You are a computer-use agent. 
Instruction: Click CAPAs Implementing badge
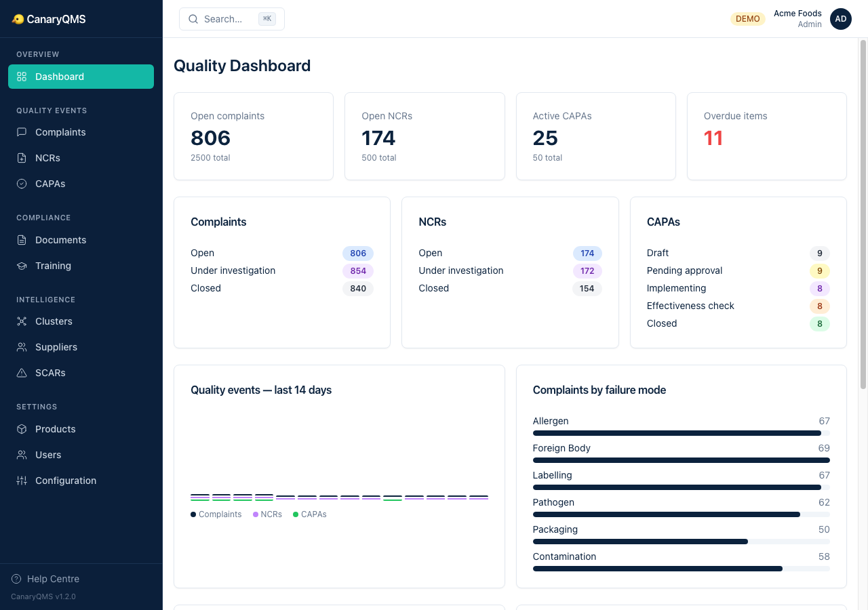[820, 288]
